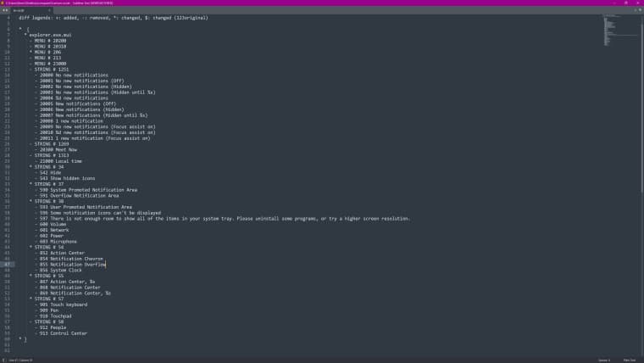Click the line '868 Notification Center'
The image size is (644, 363).
(x=68, y=288)
